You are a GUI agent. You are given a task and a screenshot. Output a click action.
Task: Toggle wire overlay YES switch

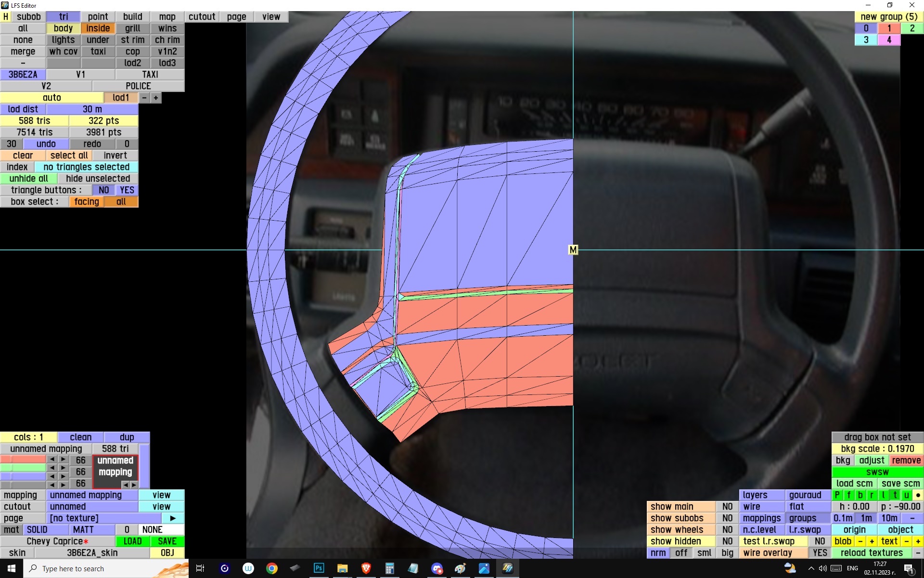tap(820, 553)
